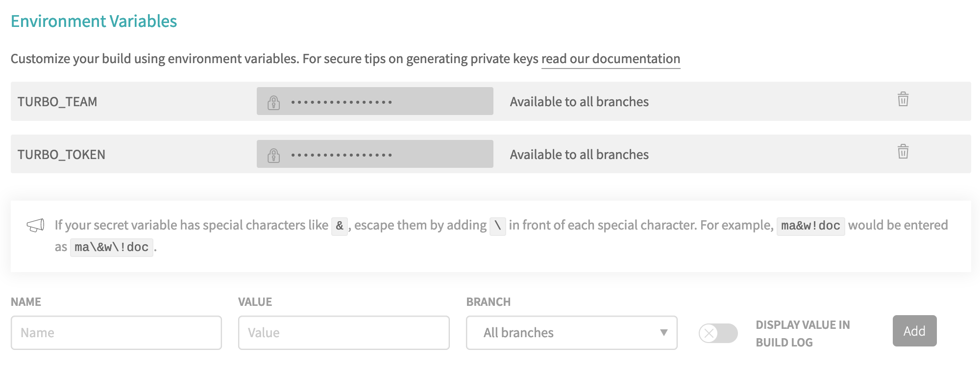The image size is (980, 368).
Task: Click the Environment Variables heading
Action: [94, 21]
